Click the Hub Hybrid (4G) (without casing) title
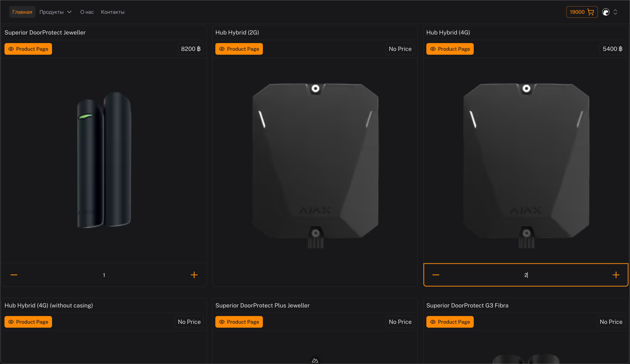Image resolution: width=630 pixels, height=364 pixels. (48, 305)
